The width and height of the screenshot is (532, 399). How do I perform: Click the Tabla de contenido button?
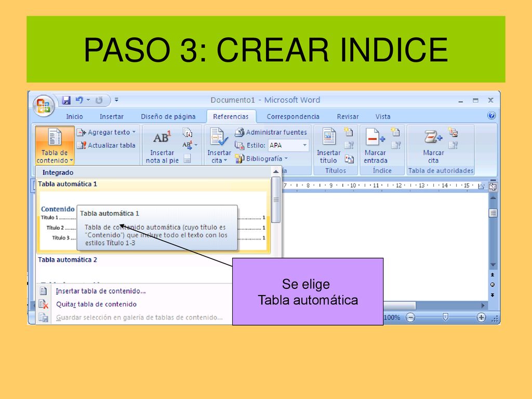pos(55,145)
